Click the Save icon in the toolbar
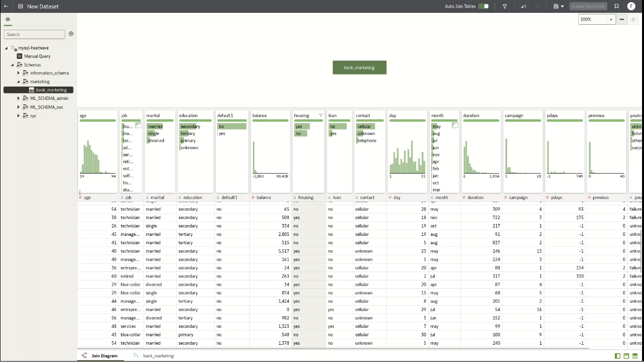The height and width of the screenshot is (362, 644). tap(555, 6)
